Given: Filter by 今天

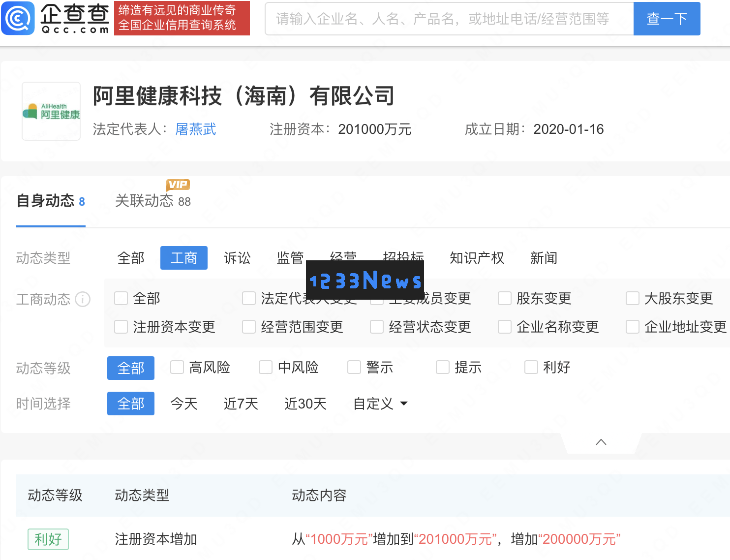Looking at the screenshot, I should point(184,404).
